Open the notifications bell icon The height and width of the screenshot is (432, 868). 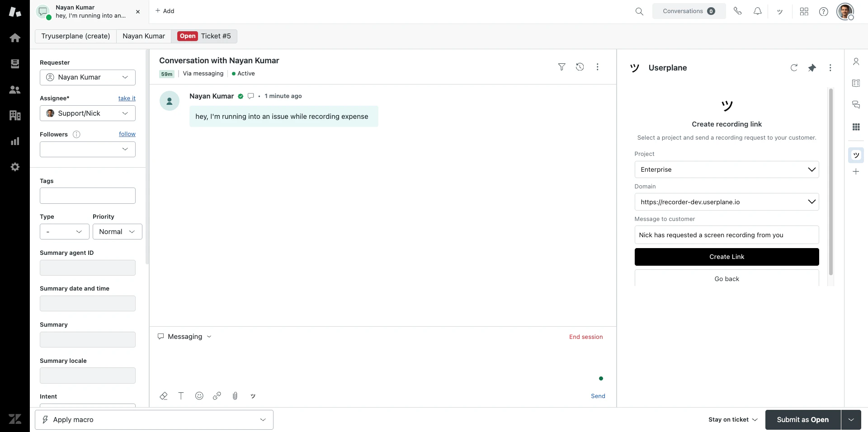[758, 11]
